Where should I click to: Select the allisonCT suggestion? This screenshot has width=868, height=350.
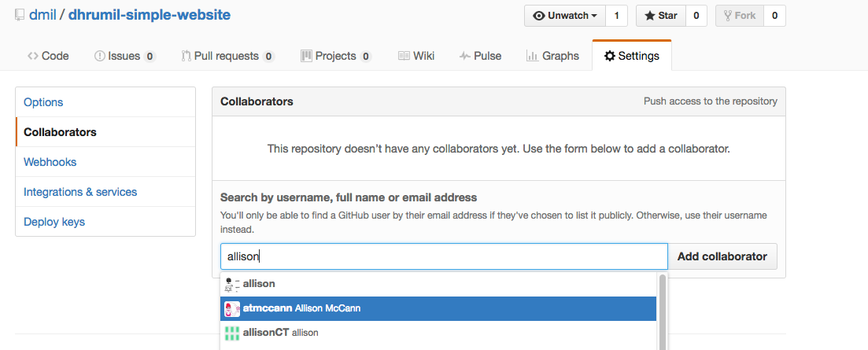438,333
